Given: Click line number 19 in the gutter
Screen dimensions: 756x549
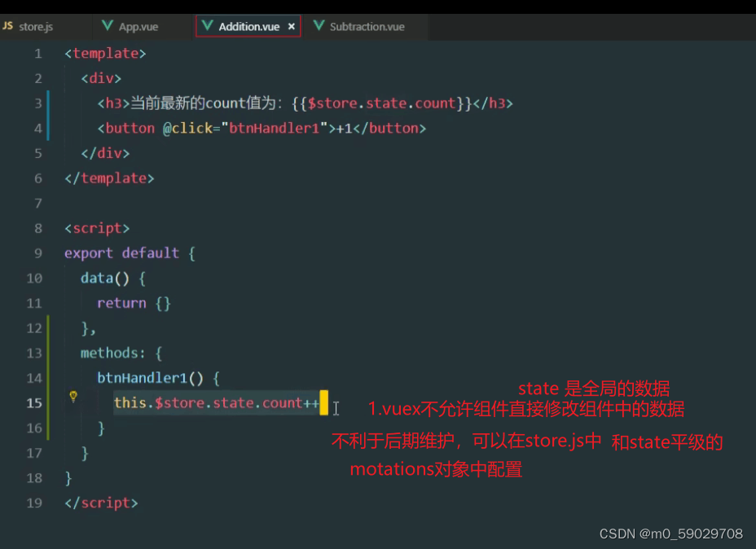Looking at the screenshot, I should coord(34,503).
